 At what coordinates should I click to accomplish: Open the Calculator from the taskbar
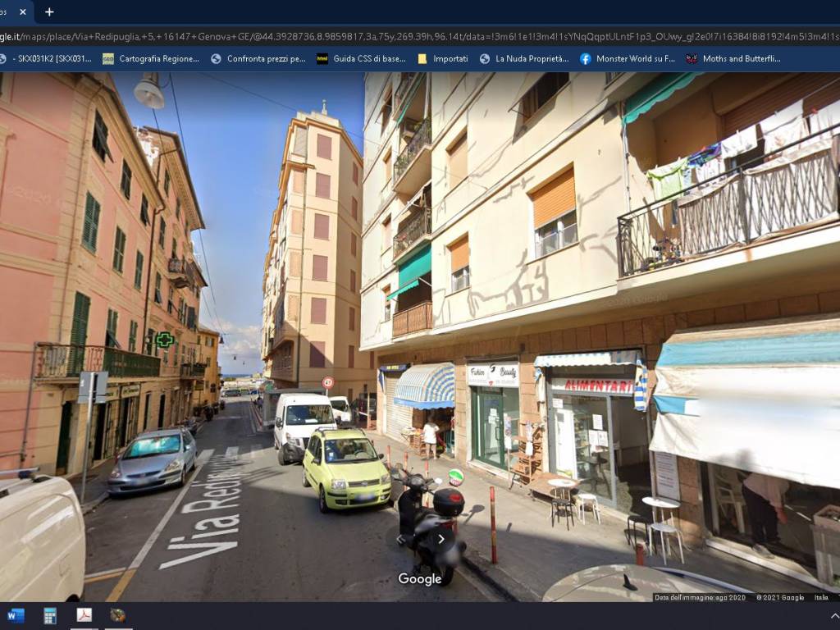(x=50, y=615)
